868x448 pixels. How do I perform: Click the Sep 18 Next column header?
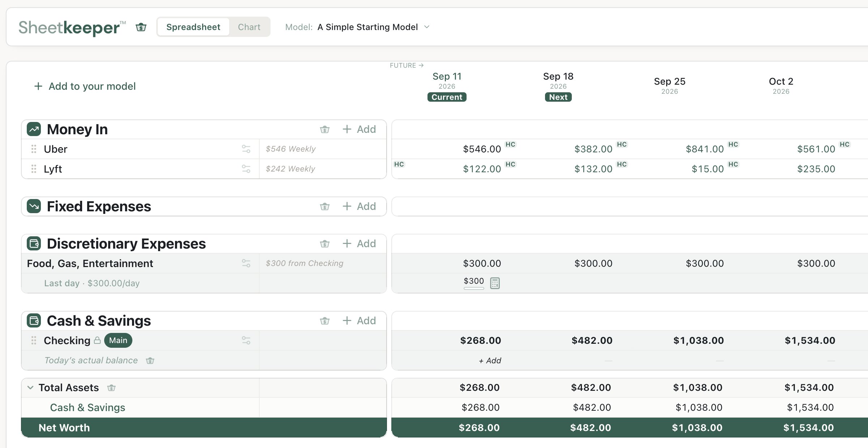coord(558,86)
